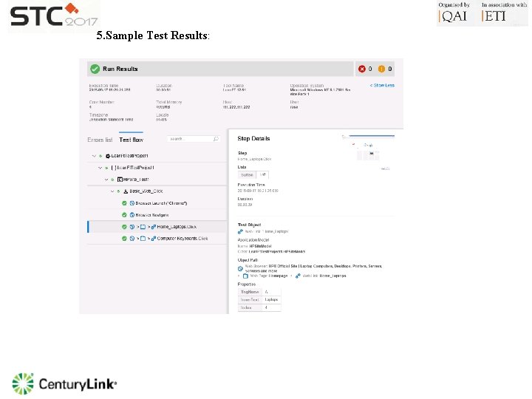This screenshot has height=399, width=532.
Task: Click the green passed icon beside Run Results
Action: (x=95, y=69)
